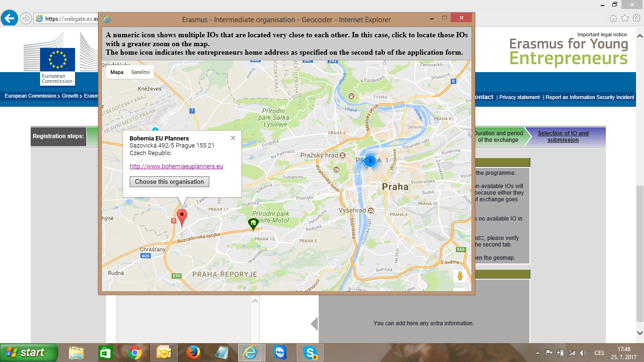
Task: Click the CES keyboard language indicator
Action: pyautogui.click(x=599, y=353)
